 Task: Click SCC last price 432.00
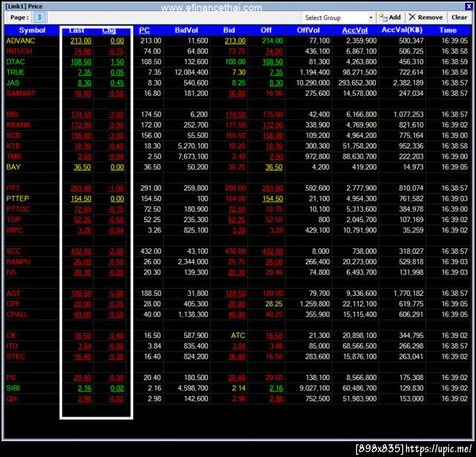pyautogui.click(x=81, y=252)
